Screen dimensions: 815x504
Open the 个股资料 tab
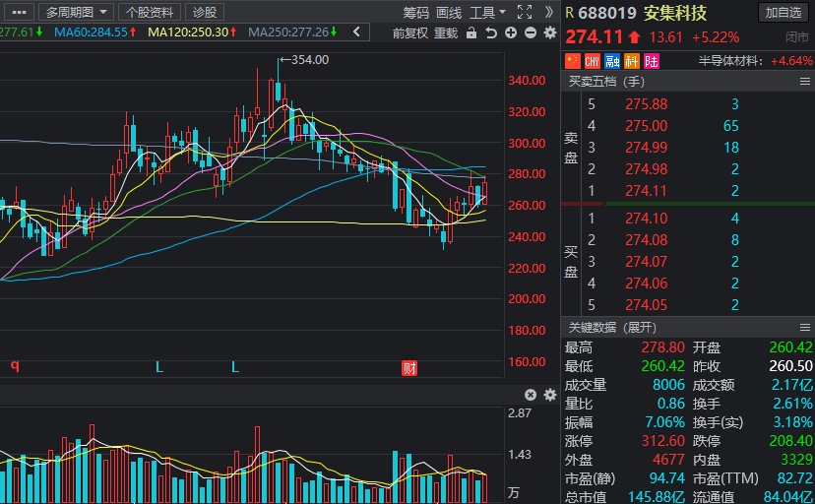(150, 12)
